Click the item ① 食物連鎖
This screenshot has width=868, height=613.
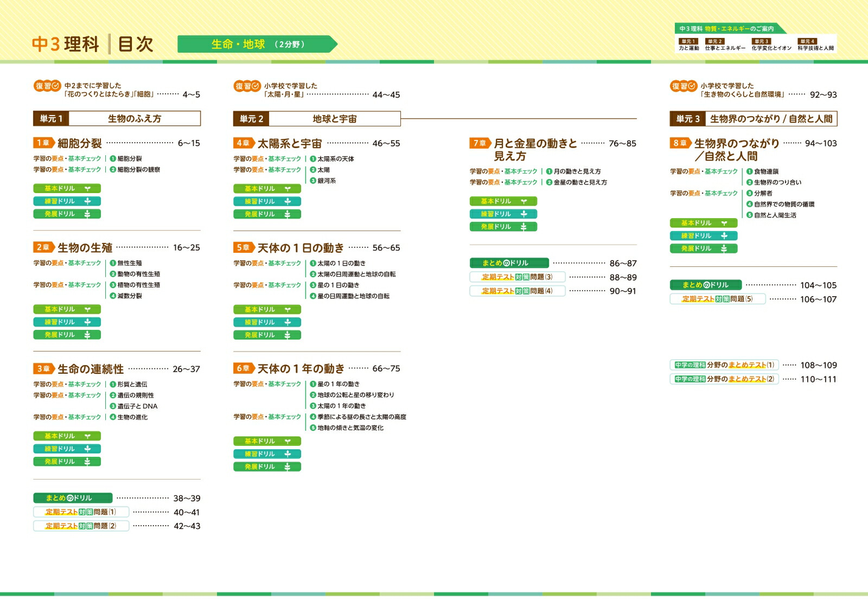(762, 171)
